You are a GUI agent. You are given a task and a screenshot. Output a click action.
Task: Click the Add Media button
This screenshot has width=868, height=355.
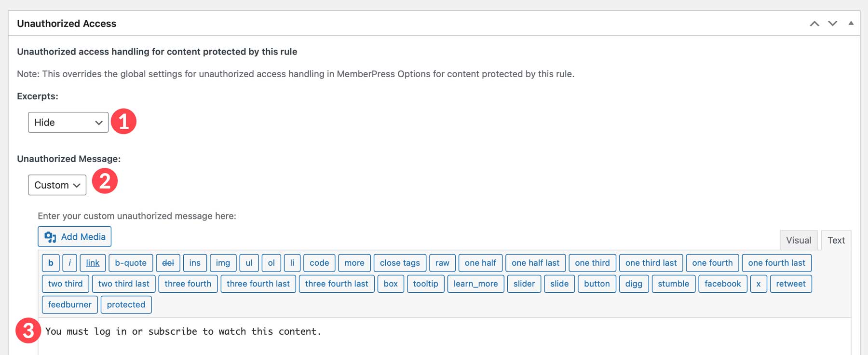(75, 237)
